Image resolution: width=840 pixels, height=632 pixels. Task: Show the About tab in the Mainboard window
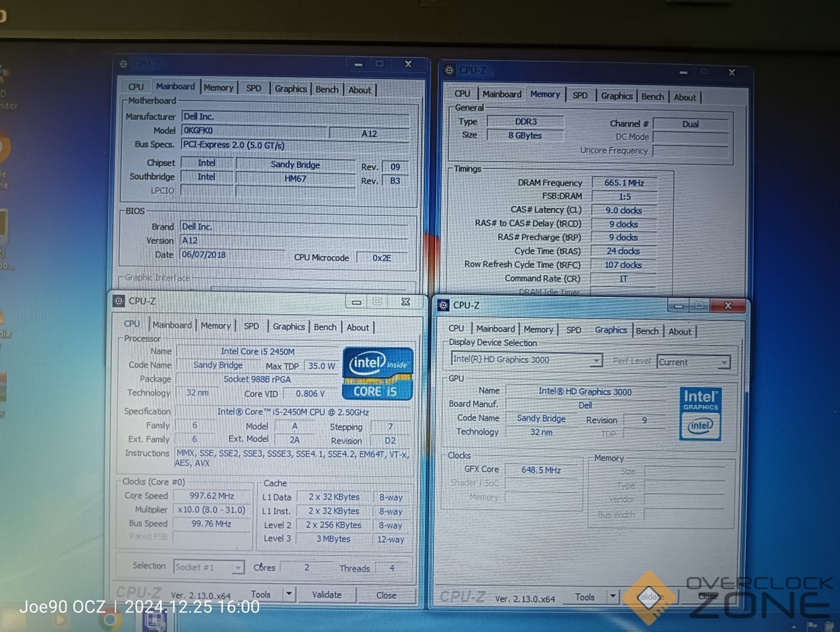[x=360, y=90]
